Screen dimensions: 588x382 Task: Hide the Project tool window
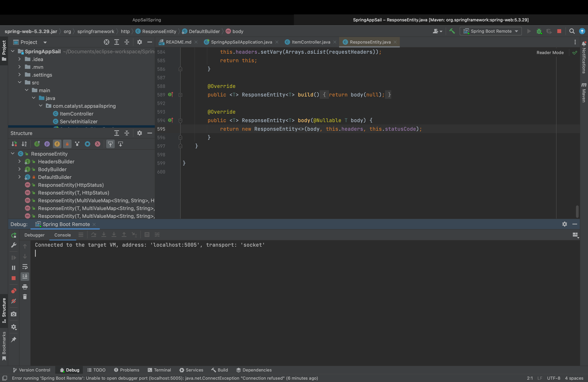pyautogui.click(x=150, y=42)
